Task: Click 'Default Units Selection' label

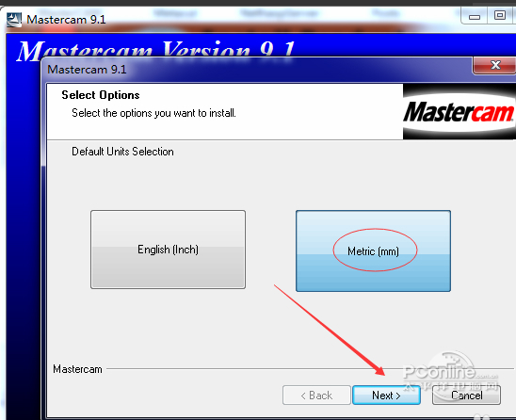Action: point(122,152)
